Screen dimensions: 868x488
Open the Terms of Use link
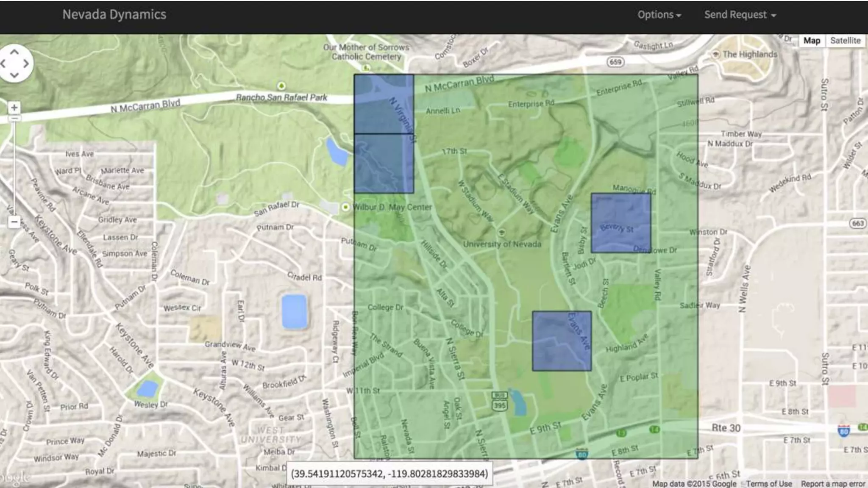point(769,484)
